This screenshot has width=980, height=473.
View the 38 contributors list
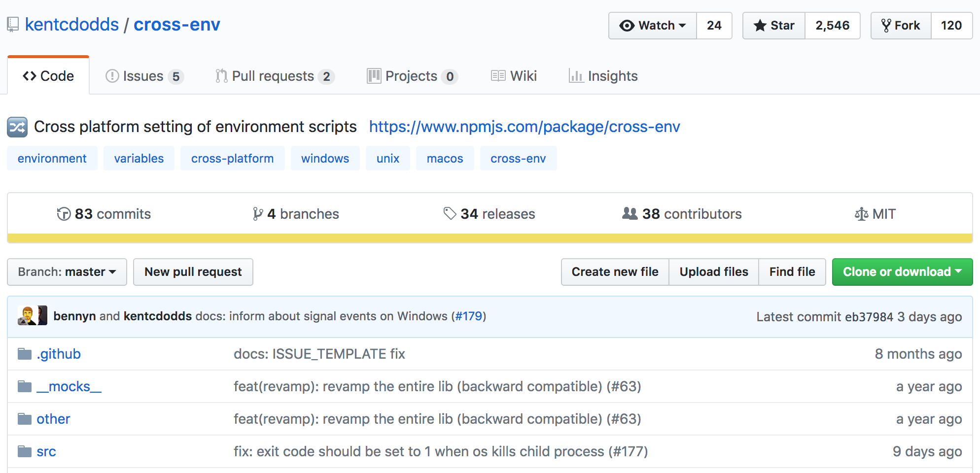(x=682, y=214)
